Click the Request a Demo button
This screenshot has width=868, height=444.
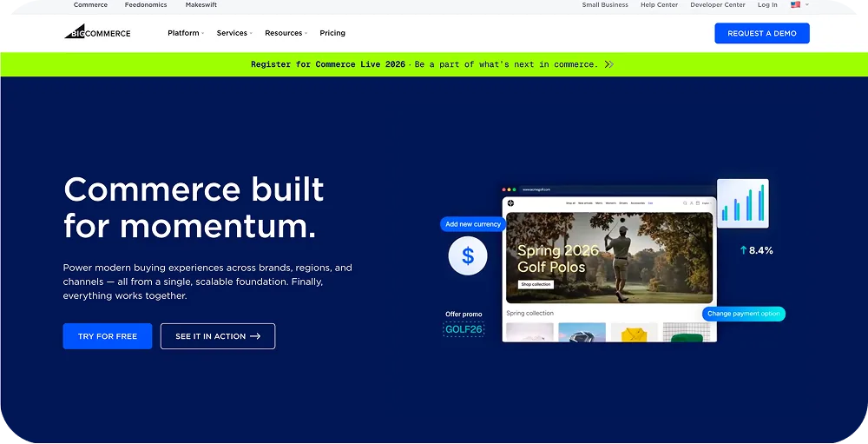pos(762,33)
